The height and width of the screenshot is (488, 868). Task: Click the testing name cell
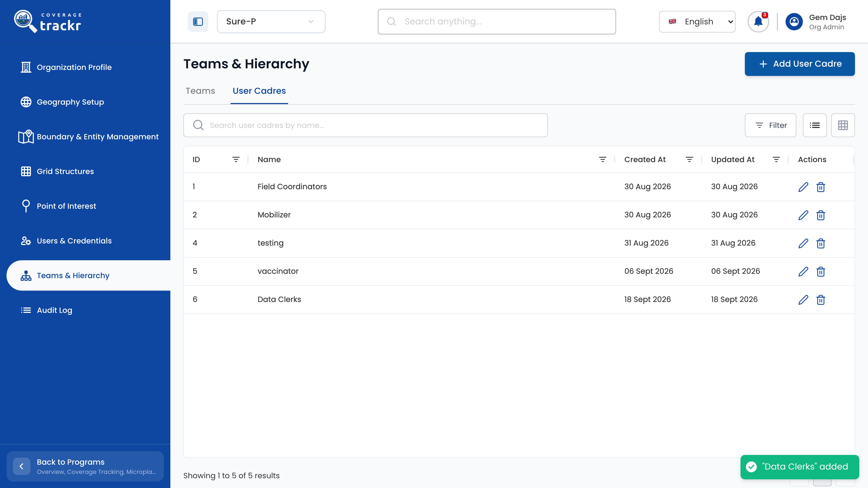[x=271, y=243]
